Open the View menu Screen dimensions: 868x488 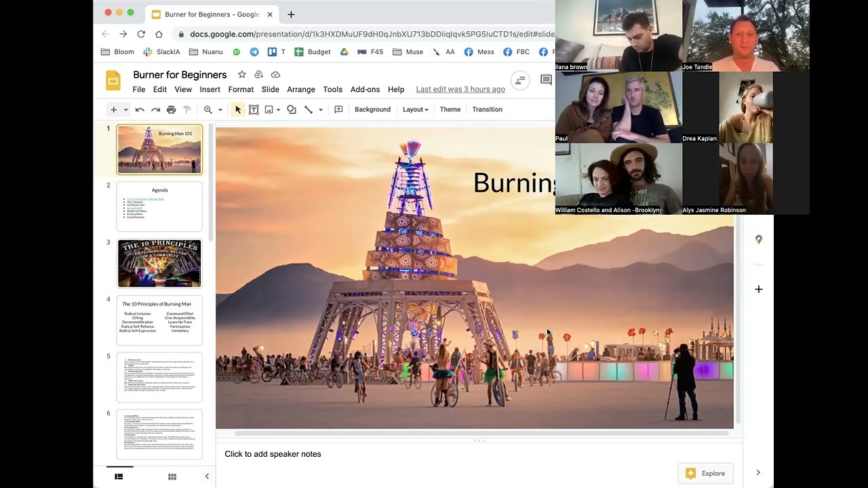(183, 89)
